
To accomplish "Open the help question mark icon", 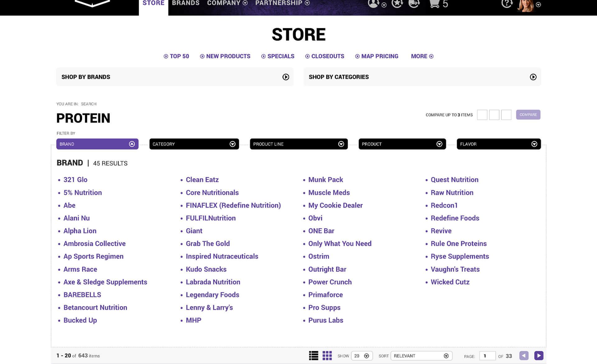I will [507, 4].
